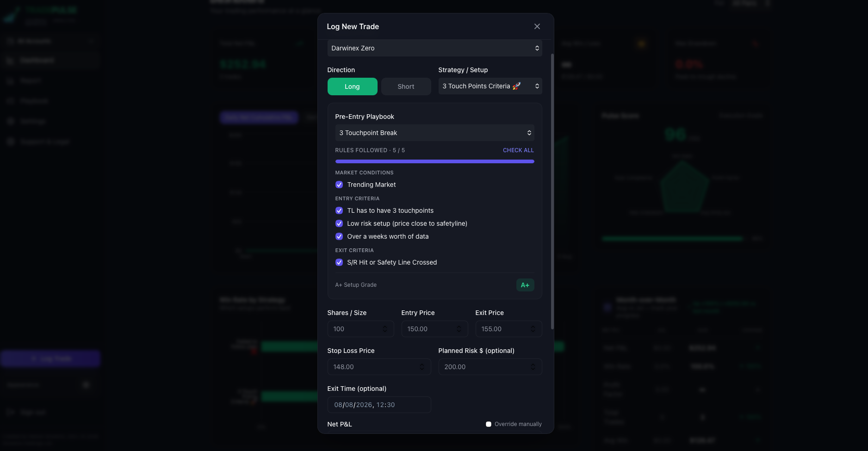Click the Log Trade button in sidebar
The width and height of the screenshot is (868, 451).
(x=50, y=358)
